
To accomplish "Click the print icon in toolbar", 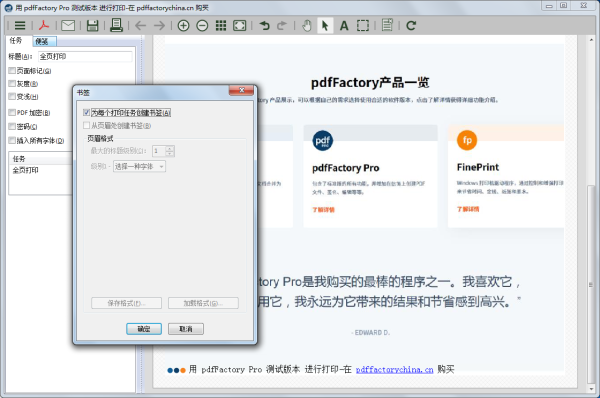I will pyautogui.click(x=116, y=25).
